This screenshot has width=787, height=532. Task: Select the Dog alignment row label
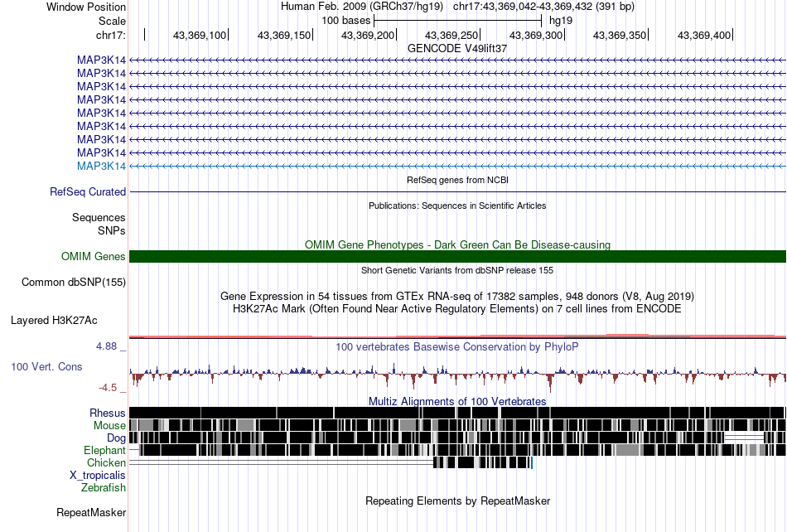coord(116,438)
